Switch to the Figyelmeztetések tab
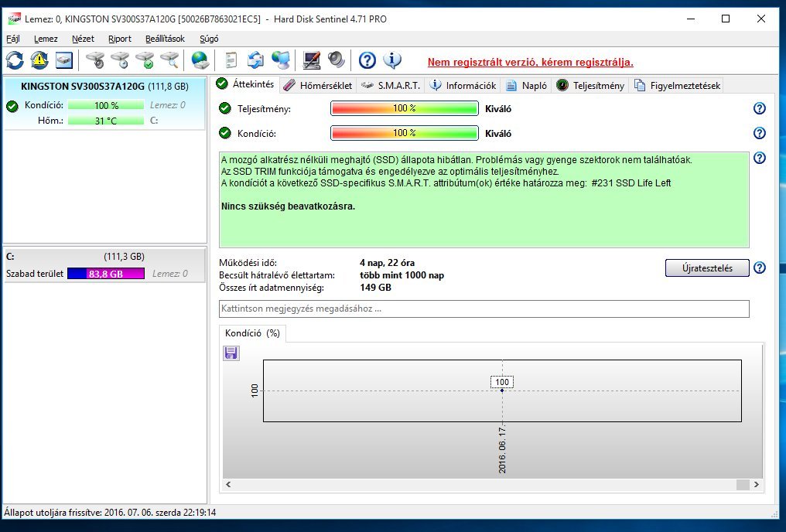 pos(677,86)
